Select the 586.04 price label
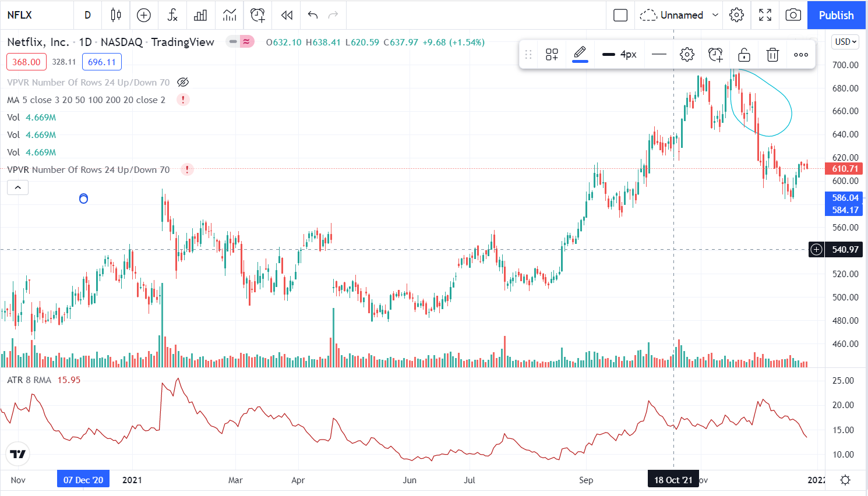Image resolution: width=868 pixels, height=496 pixels. click(x=845, y=198)
